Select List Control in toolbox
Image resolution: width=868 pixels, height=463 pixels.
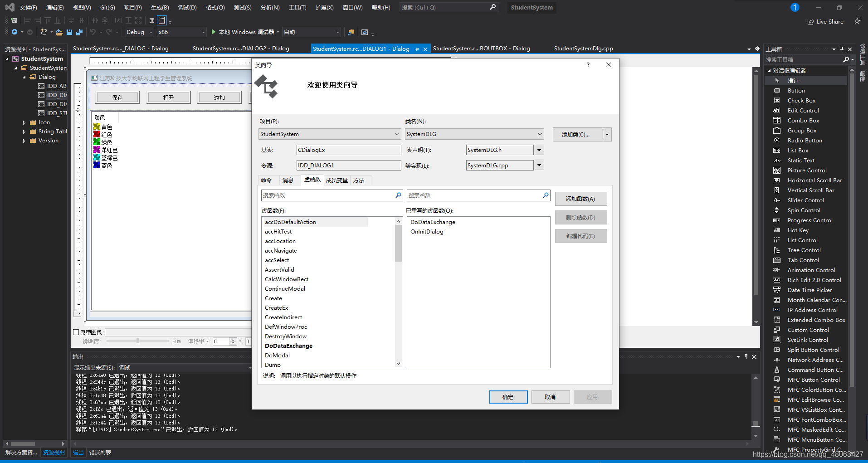pos(805,240)
